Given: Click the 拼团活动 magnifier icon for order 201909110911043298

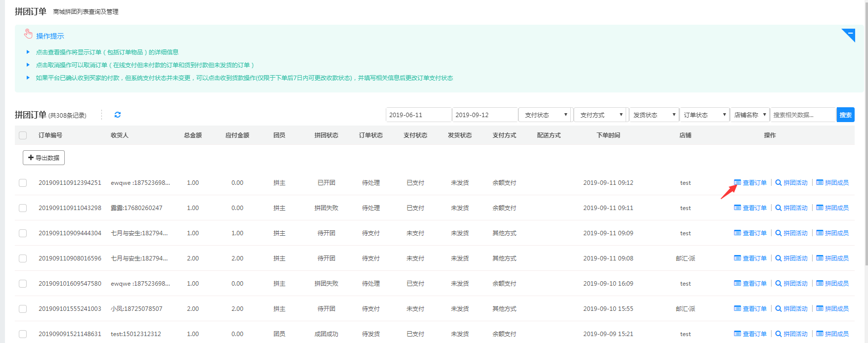Looking at the screenshot, I should pyautogui.click(x=778, y=208).
